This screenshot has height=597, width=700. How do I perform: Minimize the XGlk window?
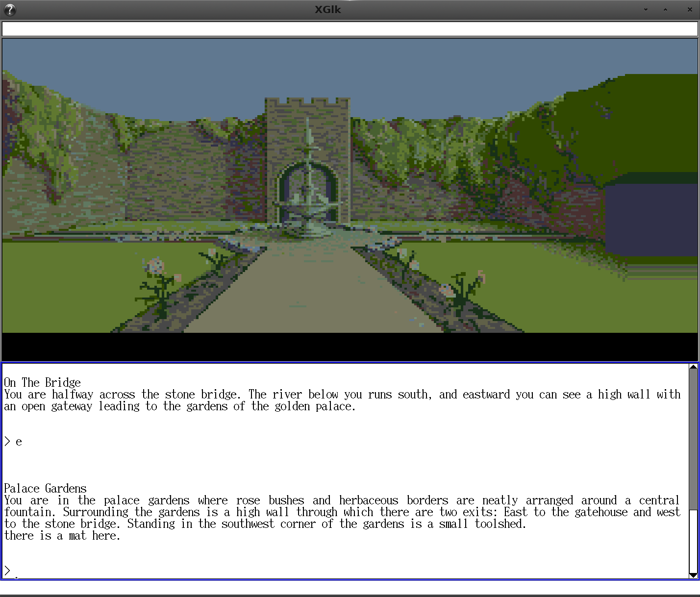[646, 10]
